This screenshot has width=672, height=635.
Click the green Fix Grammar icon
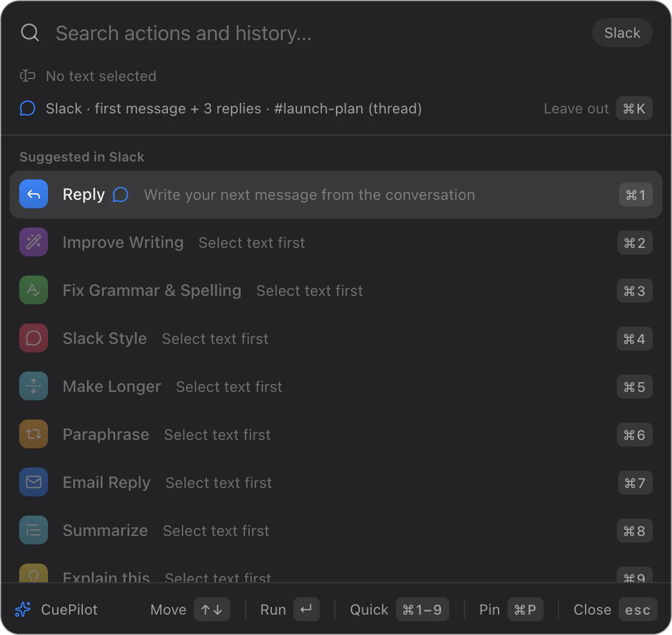click(x=34, y=290)
